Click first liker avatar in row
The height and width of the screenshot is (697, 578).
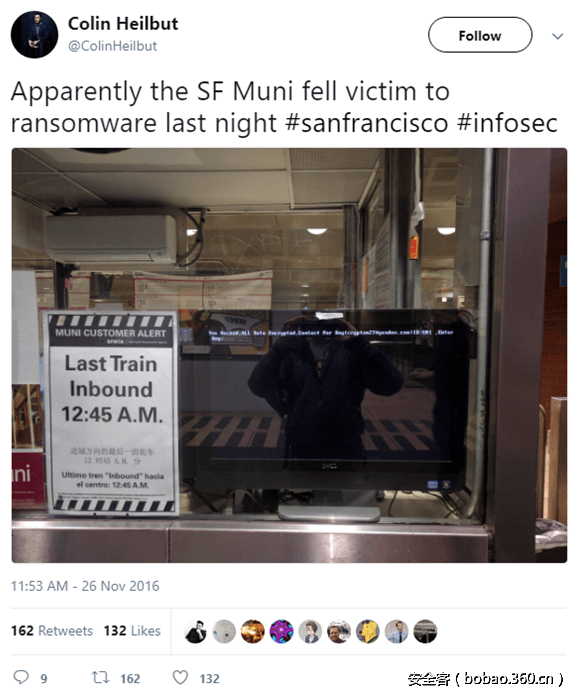click(196, 631)
